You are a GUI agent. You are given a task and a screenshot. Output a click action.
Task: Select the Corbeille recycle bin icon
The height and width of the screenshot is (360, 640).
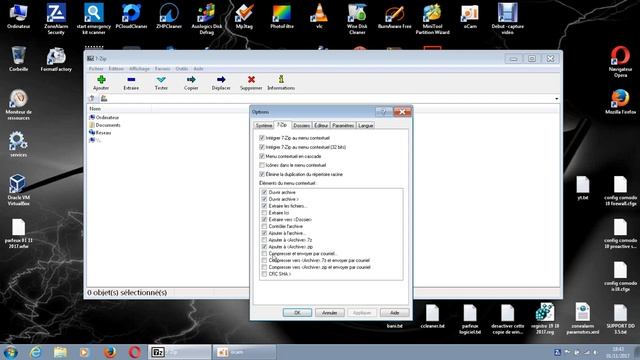[x=18, y=59]
